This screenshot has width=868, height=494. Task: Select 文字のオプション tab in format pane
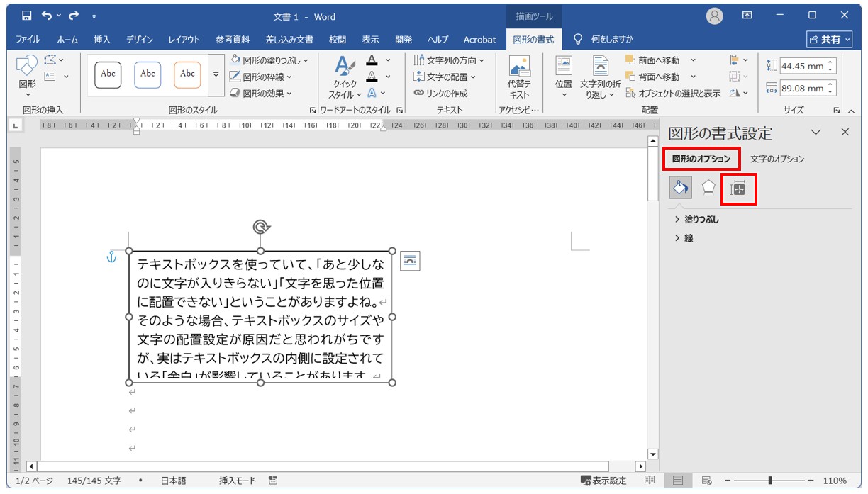click(777, 159)
